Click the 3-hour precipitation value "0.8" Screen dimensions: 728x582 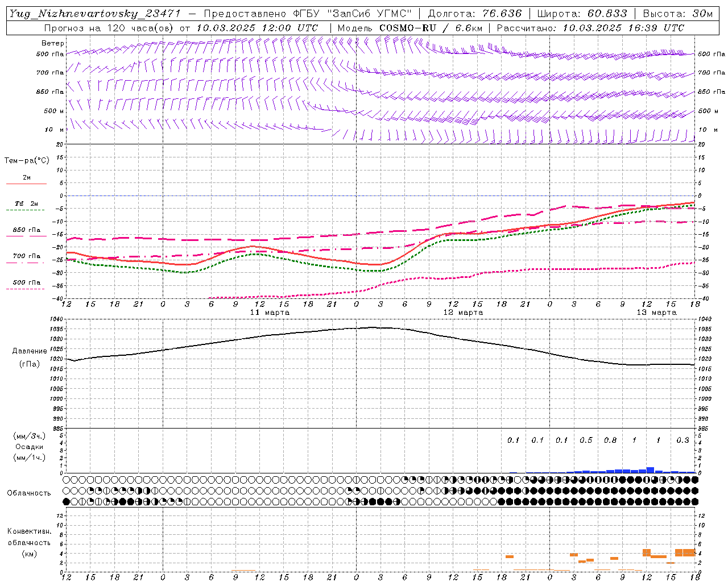610,440
